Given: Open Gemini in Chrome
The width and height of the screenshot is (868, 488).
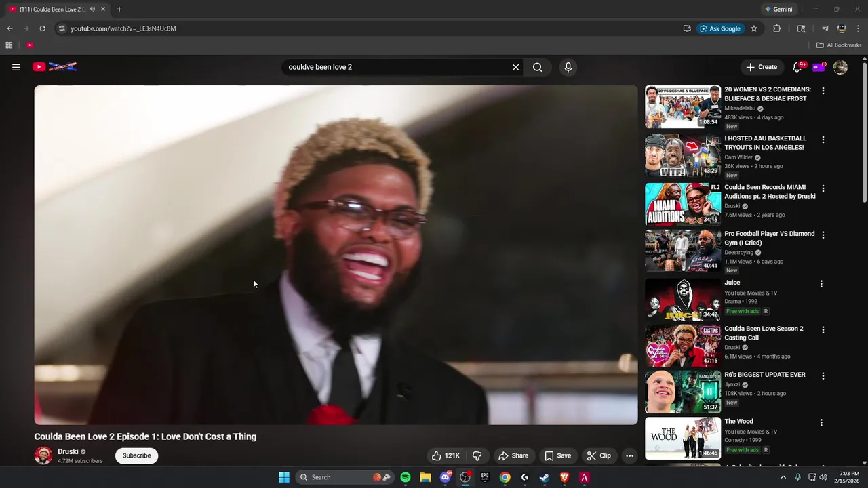Looking at the screenshot, I should (778, 9).
